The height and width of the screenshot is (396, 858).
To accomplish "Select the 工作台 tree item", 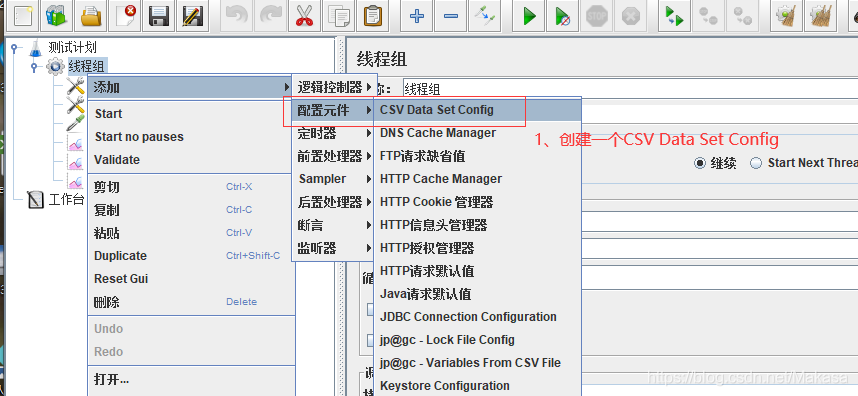I will point(66,200).
